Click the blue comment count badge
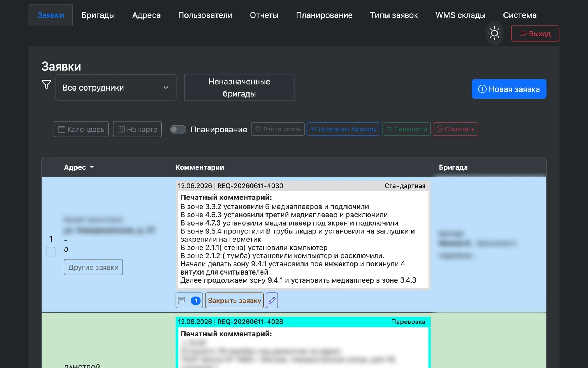 [196, 301]
